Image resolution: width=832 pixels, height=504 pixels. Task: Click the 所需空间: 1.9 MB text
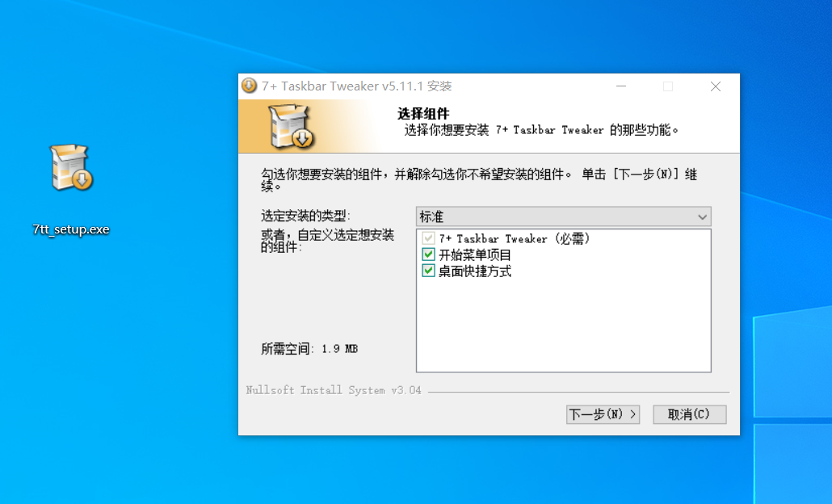[x=309, y=349]
